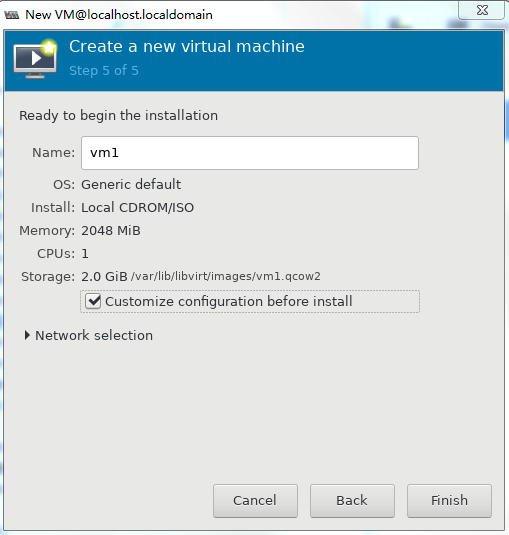Close the New VM dialog window

click(x=481, y=10)
